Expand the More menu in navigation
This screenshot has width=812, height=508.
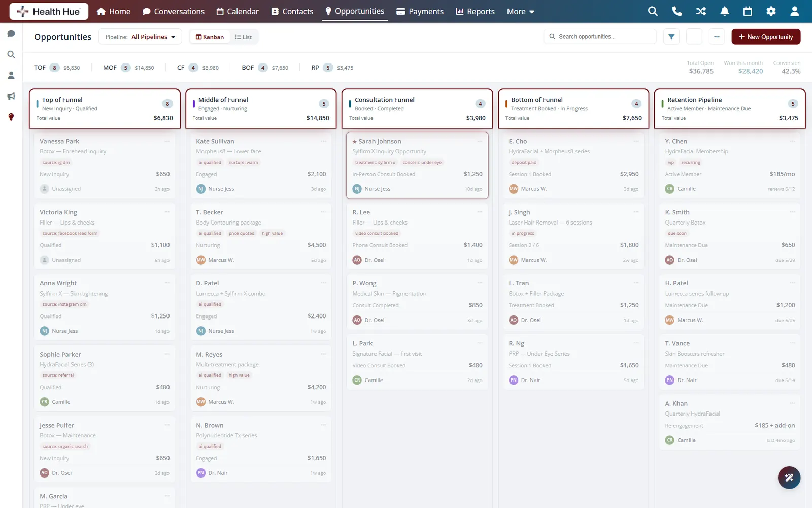[521, 11]
